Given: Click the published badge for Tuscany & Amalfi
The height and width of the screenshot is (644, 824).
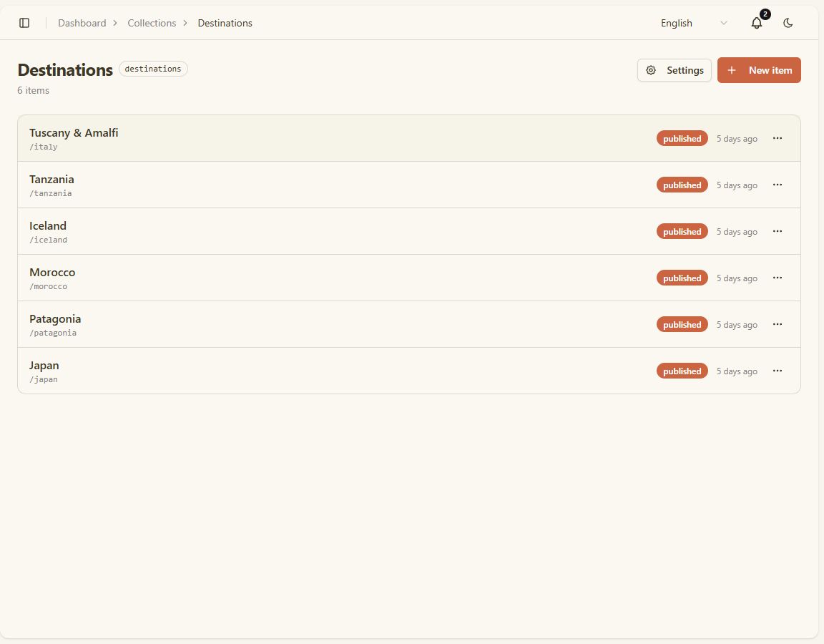Looking at the screenshot, I should 682,139.
